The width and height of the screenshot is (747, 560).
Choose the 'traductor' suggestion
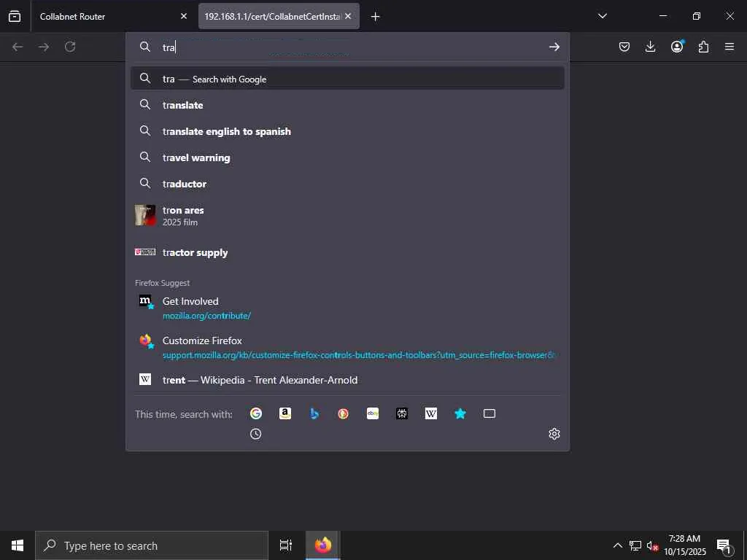(347, 183)
